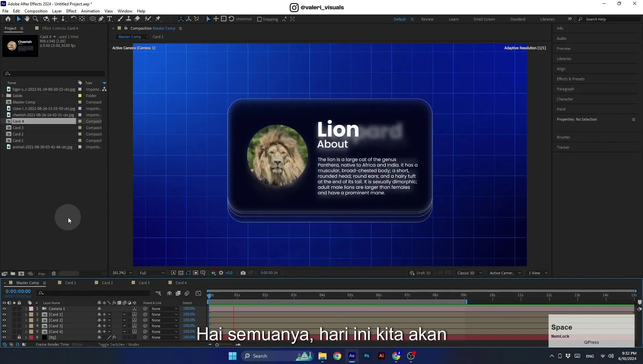
Task: Select the Clone Stamp tool
Action: [128, 19]
